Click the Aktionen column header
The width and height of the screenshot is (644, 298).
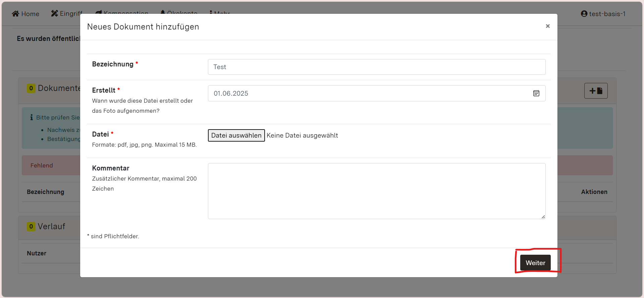(594, 192)
